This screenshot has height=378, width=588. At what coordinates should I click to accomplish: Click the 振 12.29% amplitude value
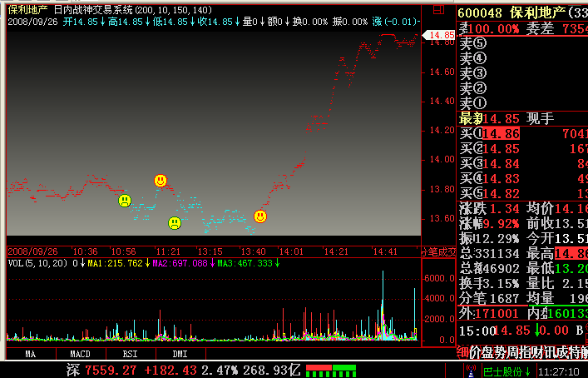496,239
